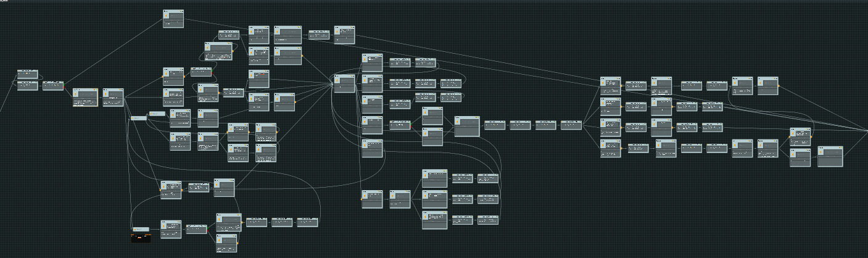The height and width of the screenshot is (258, 868).
Task: Select last node of the central four-node chain
Action: (x=571, y=125)
